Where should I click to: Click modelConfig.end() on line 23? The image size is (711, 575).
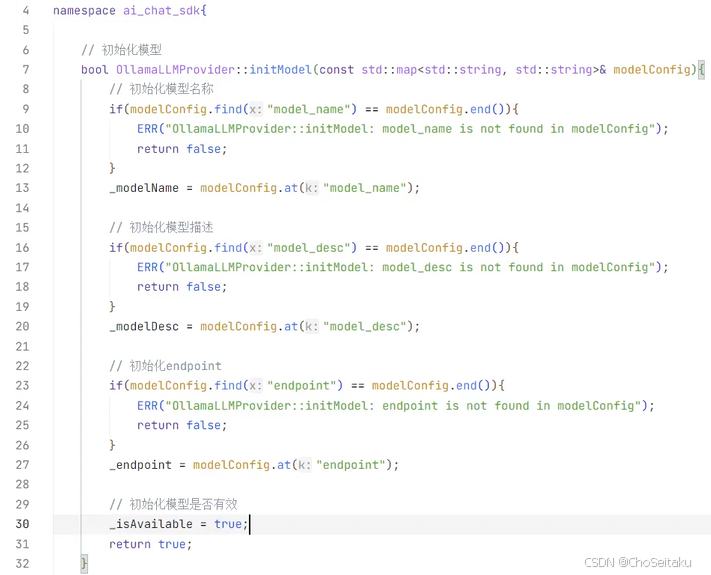pos(431,385)
